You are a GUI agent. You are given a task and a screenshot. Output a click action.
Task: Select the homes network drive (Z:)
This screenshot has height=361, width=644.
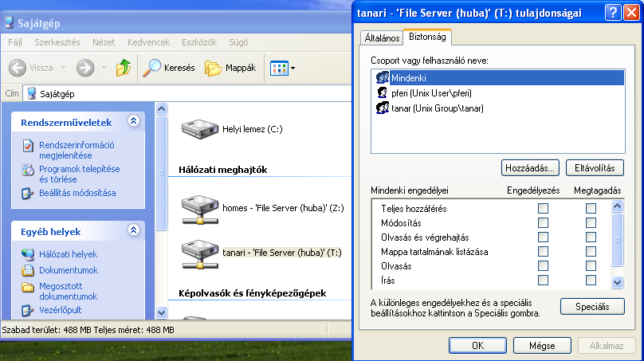tap(200, 208)
